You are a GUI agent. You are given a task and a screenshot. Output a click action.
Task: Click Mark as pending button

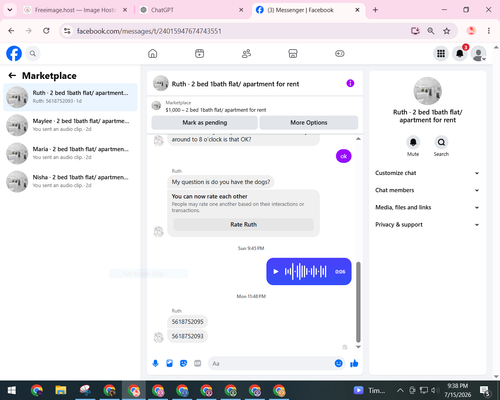(205, 123)
